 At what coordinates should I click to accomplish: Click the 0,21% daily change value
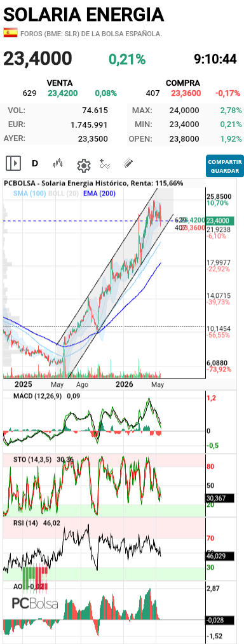coord(127,60)
